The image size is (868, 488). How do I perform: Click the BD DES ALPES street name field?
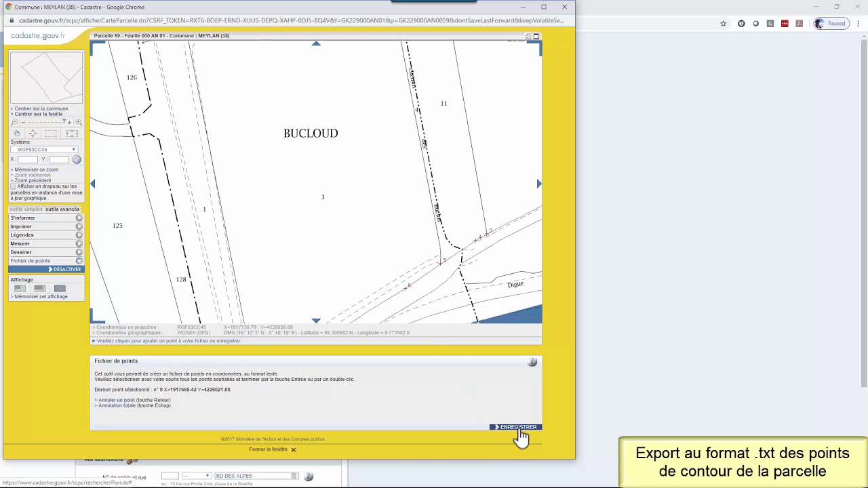[x=256, y=476]
